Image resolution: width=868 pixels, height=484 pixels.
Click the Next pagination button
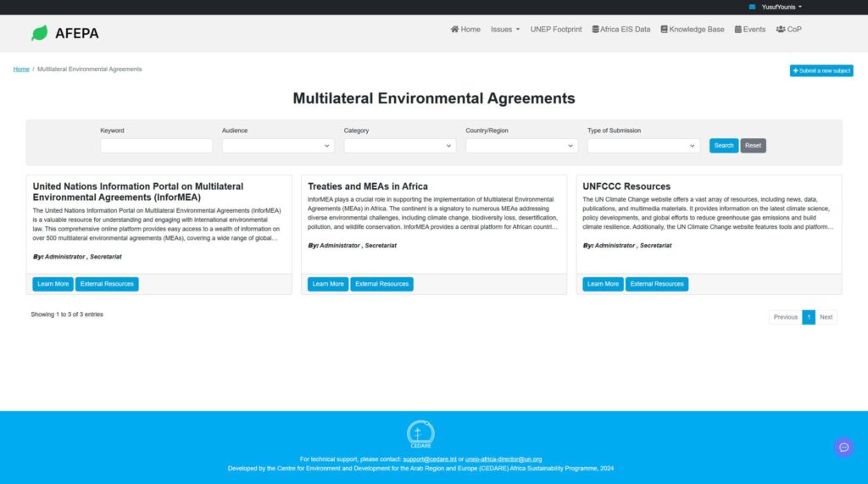point(826,317)
